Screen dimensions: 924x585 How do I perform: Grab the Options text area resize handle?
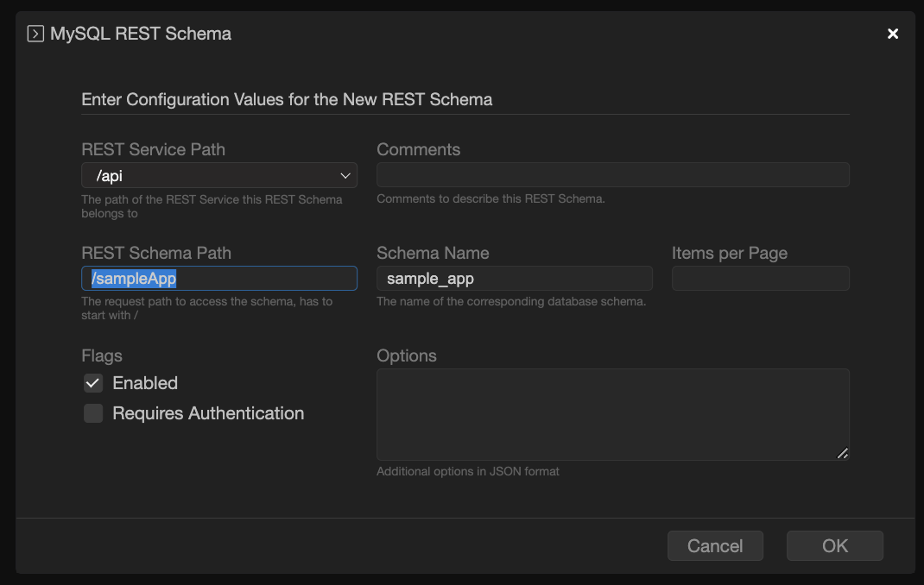coord(843,454)
